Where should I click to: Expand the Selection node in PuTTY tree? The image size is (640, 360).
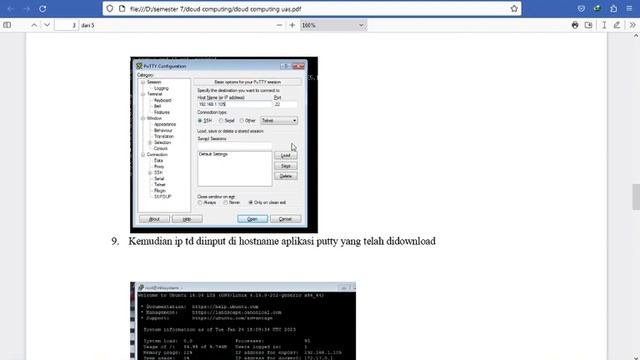150,142
